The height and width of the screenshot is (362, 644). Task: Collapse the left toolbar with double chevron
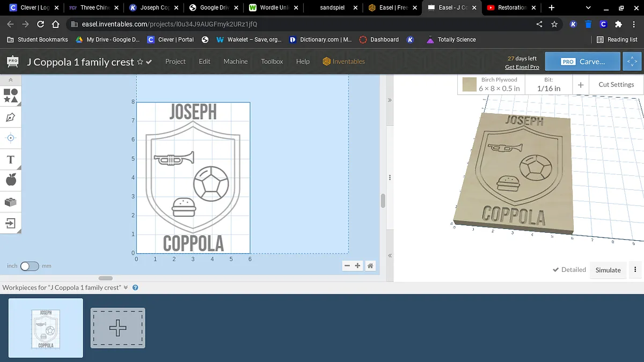point(10,79)
